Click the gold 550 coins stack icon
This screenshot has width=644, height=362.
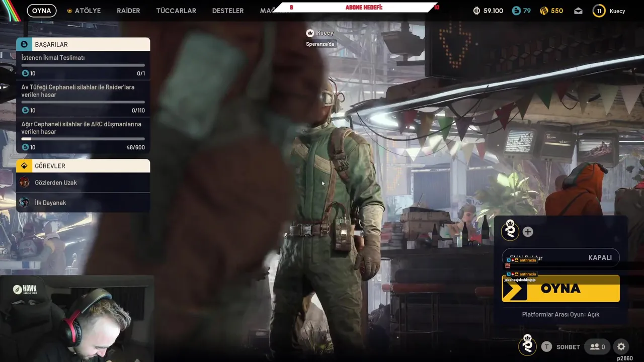pyautogui.click(x=543, y=11)
